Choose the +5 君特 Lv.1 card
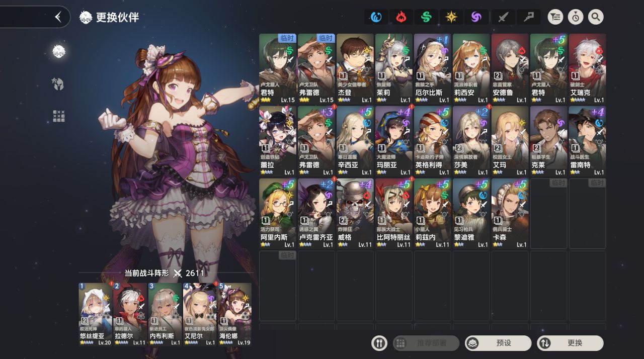644x359 pixels. (549, 69)
